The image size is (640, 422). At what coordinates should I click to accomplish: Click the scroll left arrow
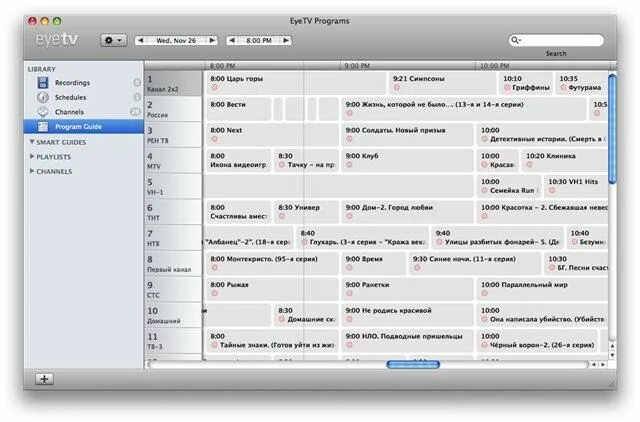(x=594, y=364)
